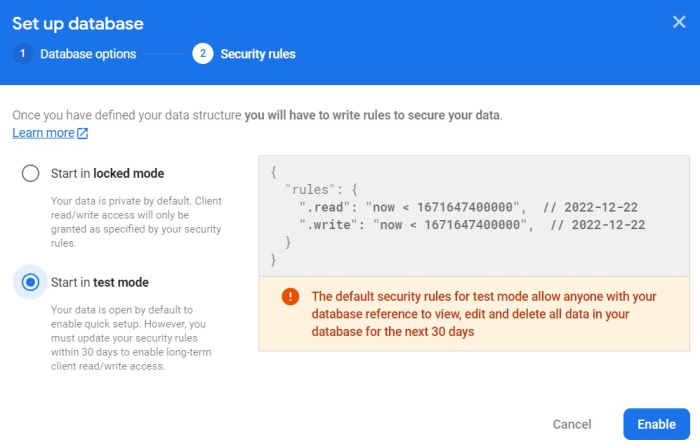The width and height of the screenshot is (700, 447).
Task: Click the "Set up database" dialog title
Action: 78,23
